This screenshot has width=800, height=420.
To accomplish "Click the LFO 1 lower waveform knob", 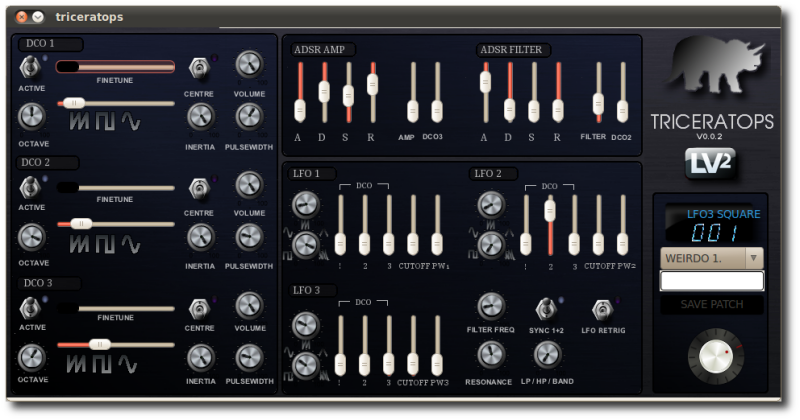I will [x=306, y=245].
